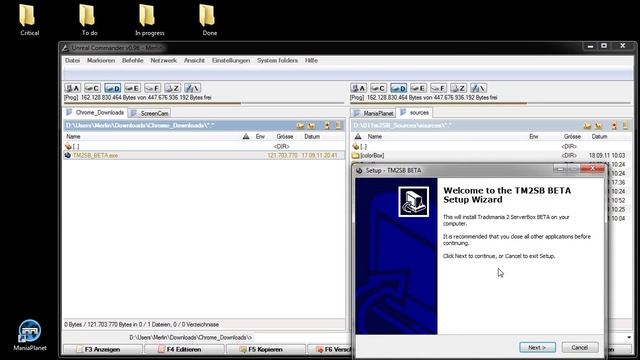Click last icon in right path bar
Image resolution: width=640 pixels, height=360 pixels.
point(625,126)
